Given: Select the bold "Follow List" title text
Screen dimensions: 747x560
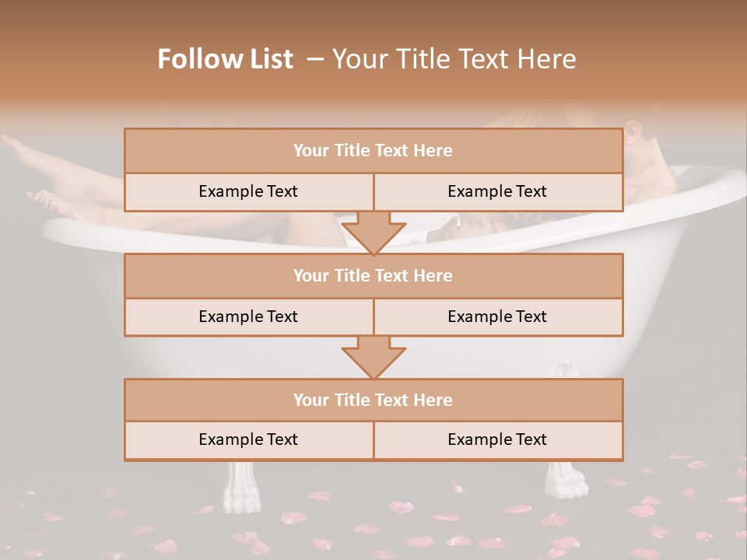Looking at the screenshot, I should pyautogui.click(x=226, y=59).
